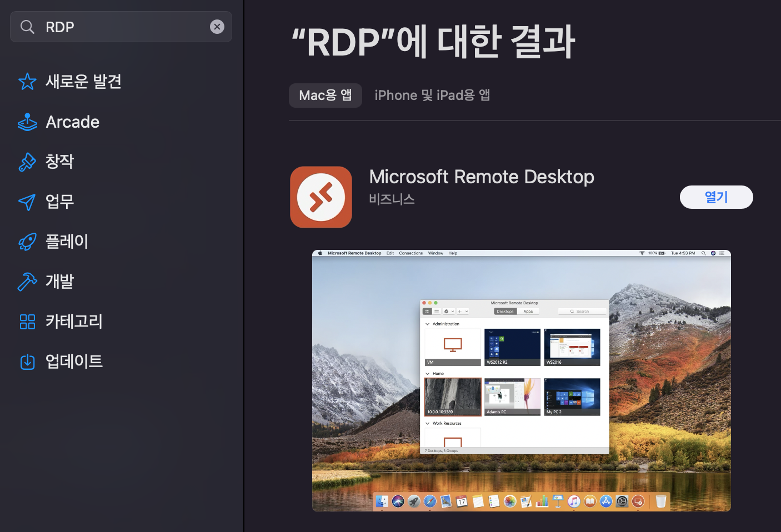The height and width of the screenshot is (532, 781).
Task: Open Microsoft Remote Desktop app title link
Action: 482,177
